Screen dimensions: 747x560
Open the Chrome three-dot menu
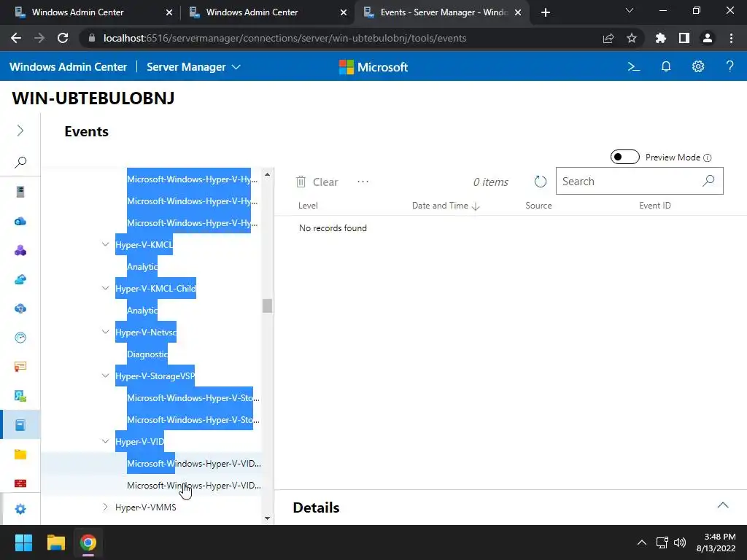[x=731, y=38]
